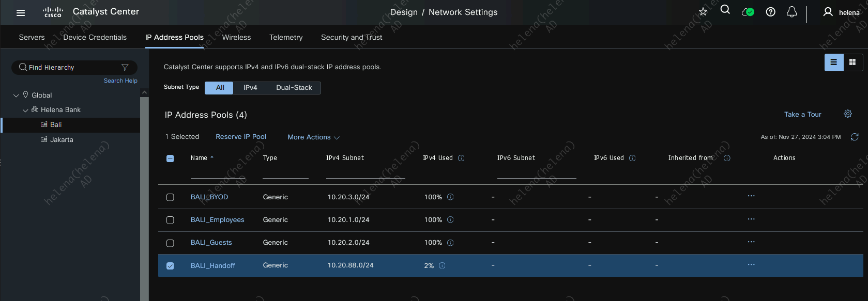Open the help question mark icon
Viewport: 868px width, 301px height.
tap(770, 12)
